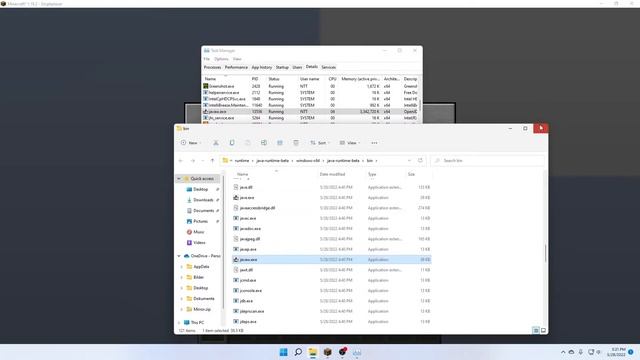Open Pictures in Quick access sidebar
This screenshot has width=640, height=360.
coord(200,221)
